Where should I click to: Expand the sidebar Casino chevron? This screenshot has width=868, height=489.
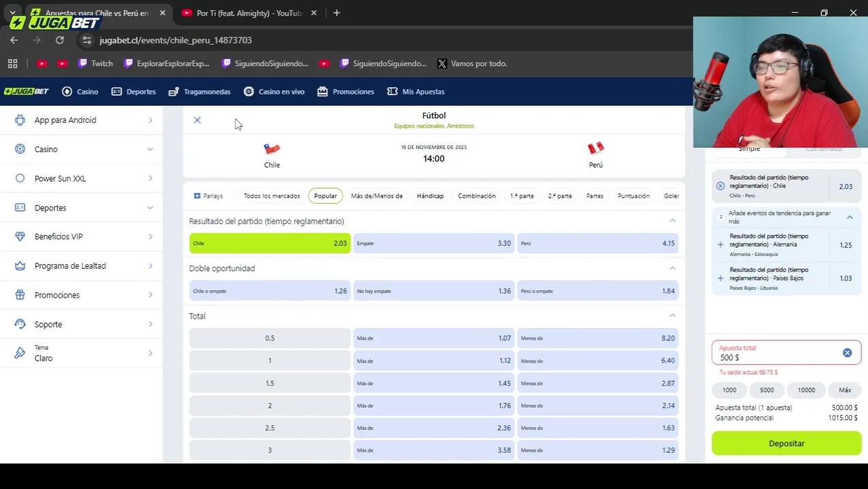tap(150, 149)
